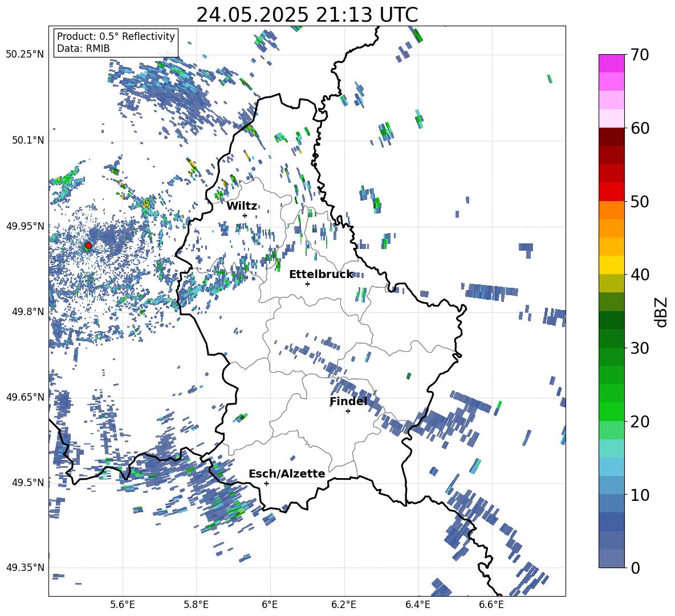Click the 49.95°N latitude label
Image resolution: width=675 pixels, height=616 pixels.
tap(25, 226)
